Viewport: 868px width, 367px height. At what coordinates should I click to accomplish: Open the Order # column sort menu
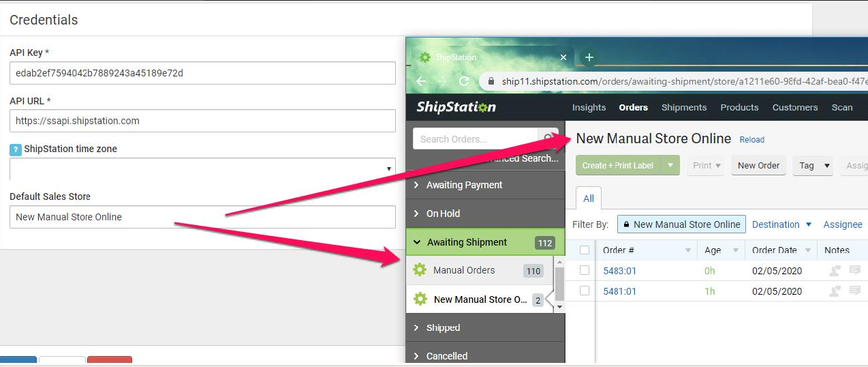tap(688, 250)
